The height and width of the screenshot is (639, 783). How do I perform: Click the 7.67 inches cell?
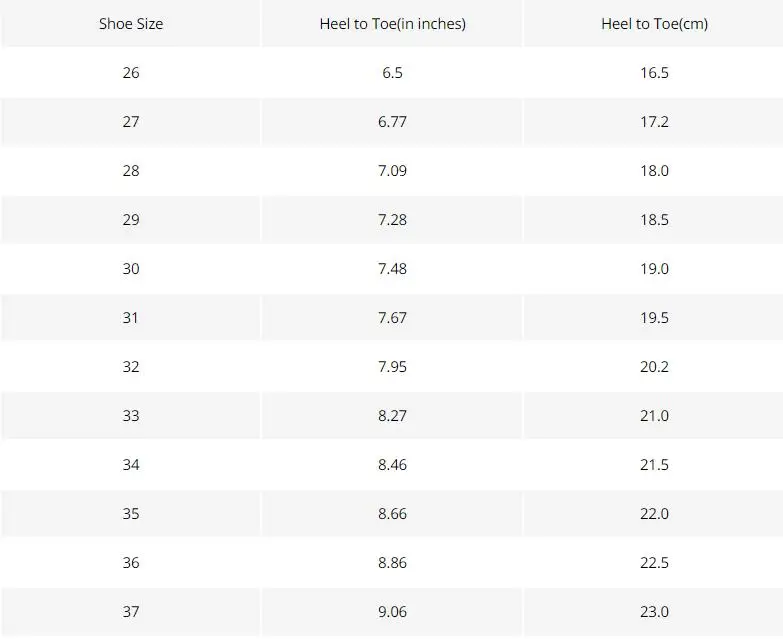point(392,317)
